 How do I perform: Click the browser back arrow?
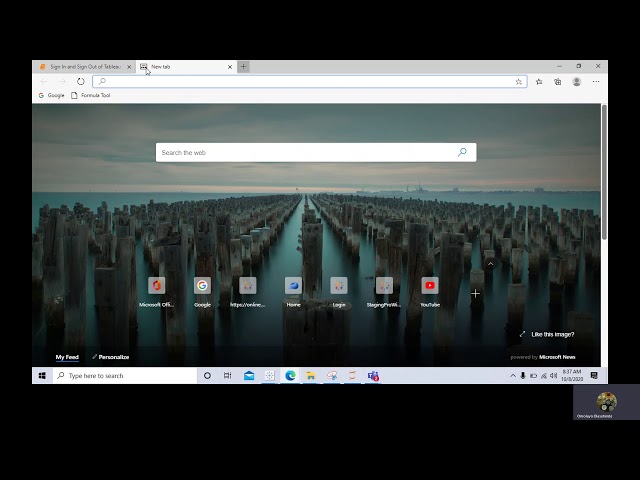pos(44,82)
